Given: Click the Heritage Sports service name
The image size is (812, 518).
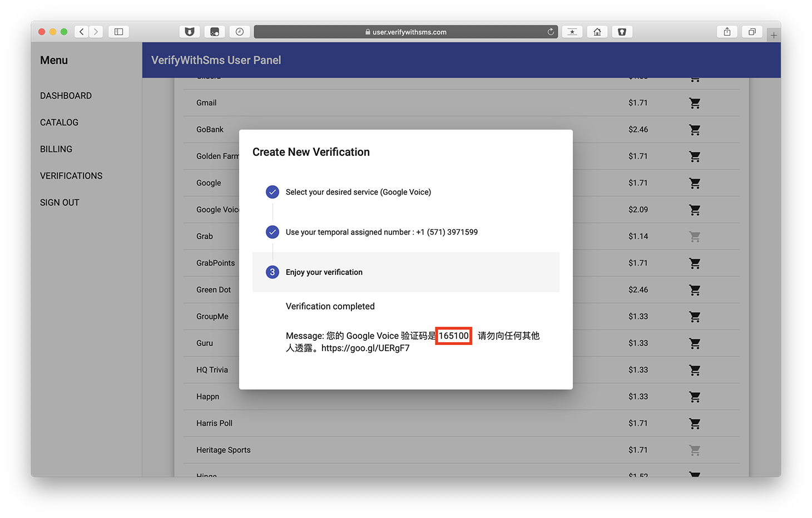Looking at the screenshot, I should [223, 450].
